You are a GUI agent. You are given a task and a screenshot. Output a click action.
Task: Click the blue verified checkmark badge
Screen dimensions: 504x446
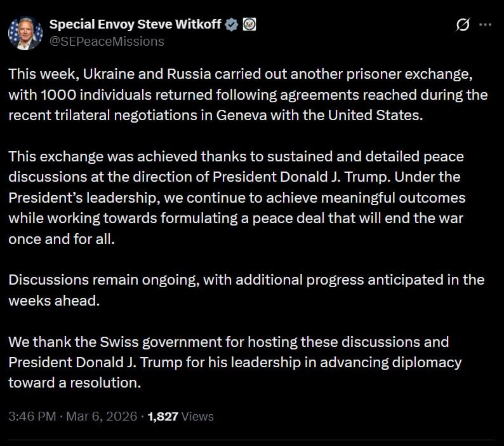pyautogui.click(x=232, y=25)
